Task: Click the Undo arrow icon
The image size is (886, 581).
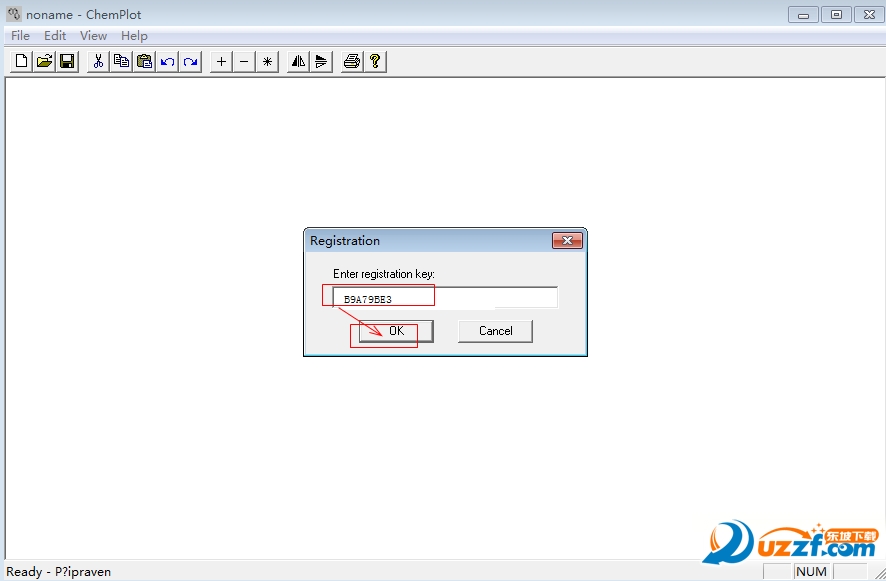Action: coord(168,61)
